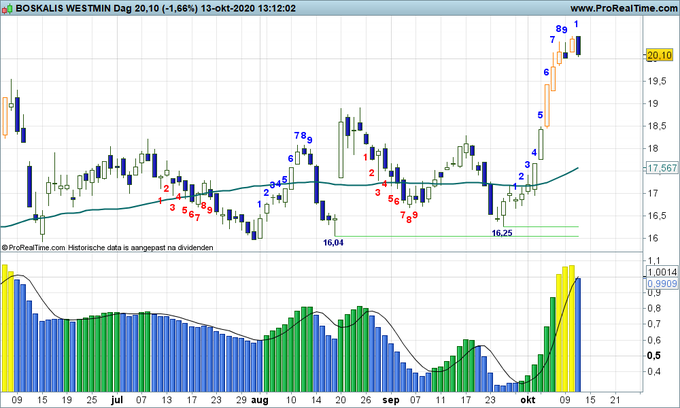Select the sep month marker on time axis
This screenshot has width=680, height=408.
pyautogui.click(x=391, y=400)
